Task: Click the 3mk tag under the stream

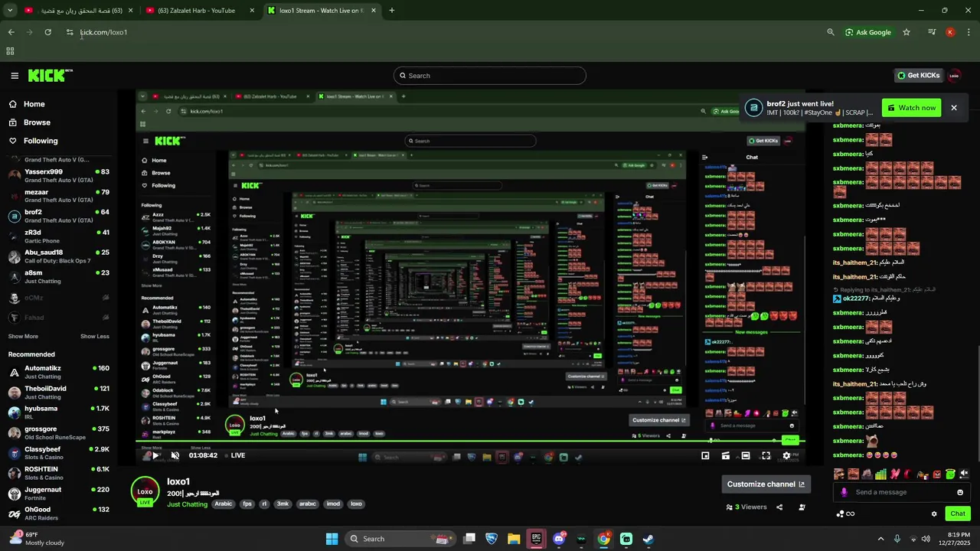Action: click(283, 504)
